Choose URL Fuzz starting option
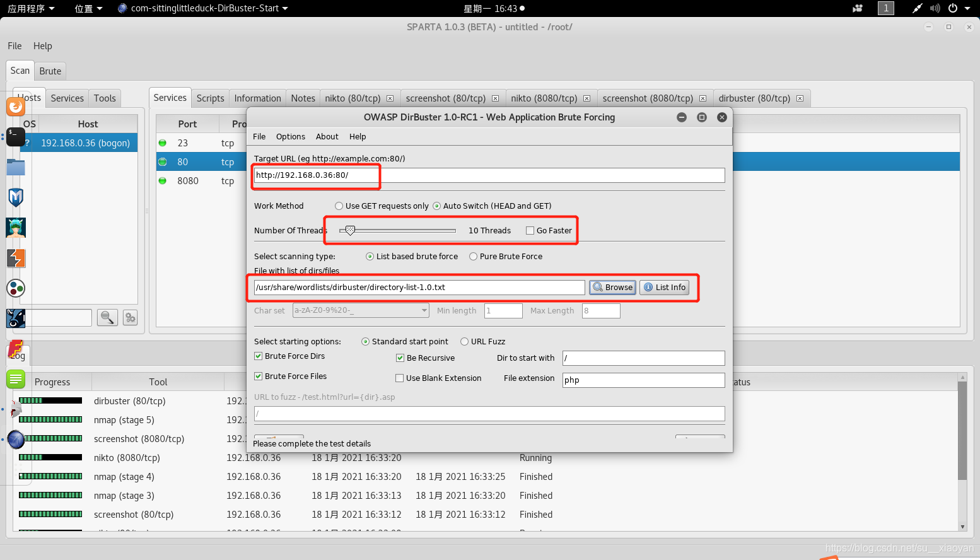 click(465, 342)
